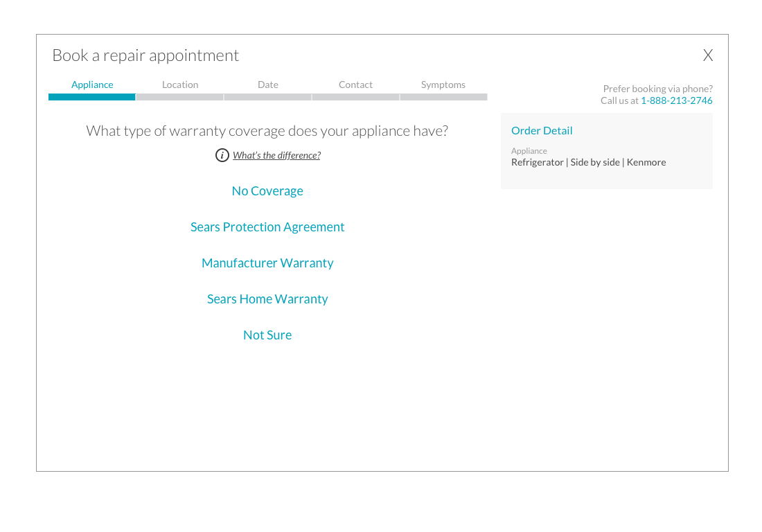Click the blue Appliance progress bar segment
The image size is (762, 532).
[x=92, y=97]
